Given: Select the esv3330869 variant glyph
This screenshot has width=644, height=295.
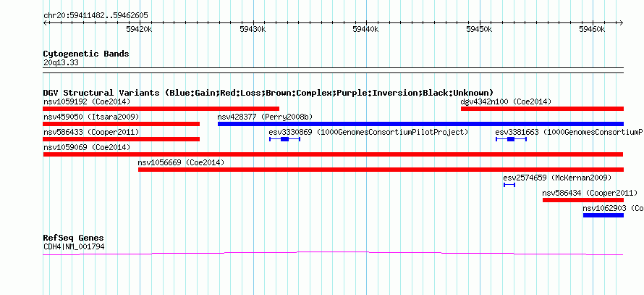Looking at the screenshot, I should pos(284,139).
